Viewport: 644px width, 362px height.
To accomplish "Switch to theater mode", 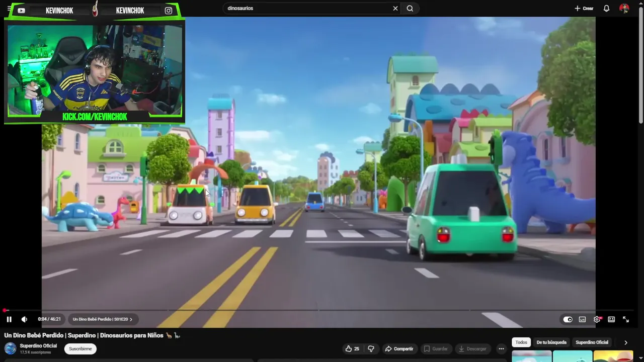I will click(x=611, y=319).
